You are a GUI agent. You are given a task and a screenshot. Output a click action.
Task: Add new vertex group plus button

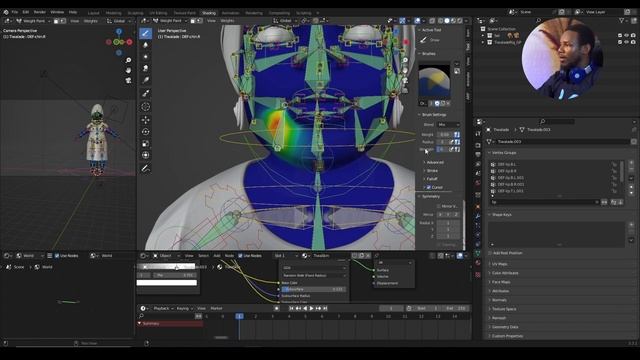tap(631, 163)
